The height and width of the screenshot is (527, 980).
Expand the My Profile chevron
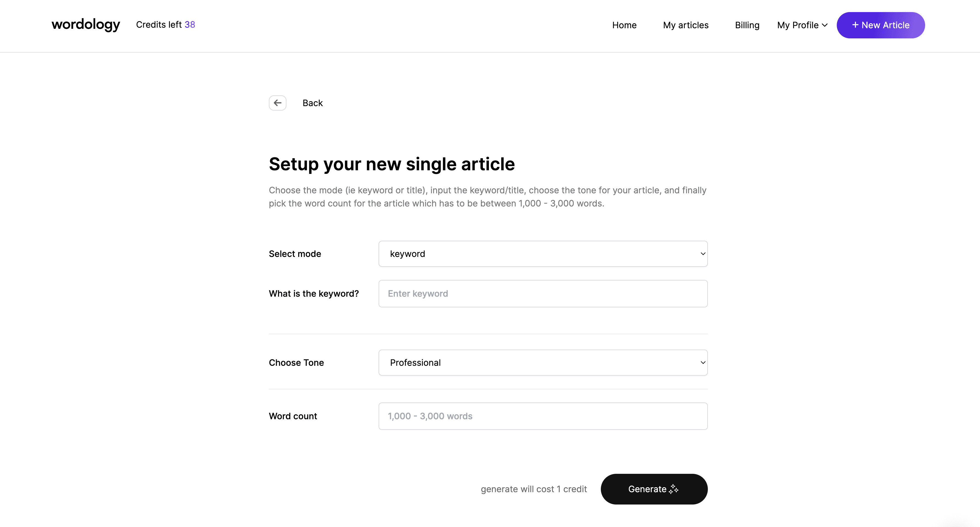pos(824,25)
